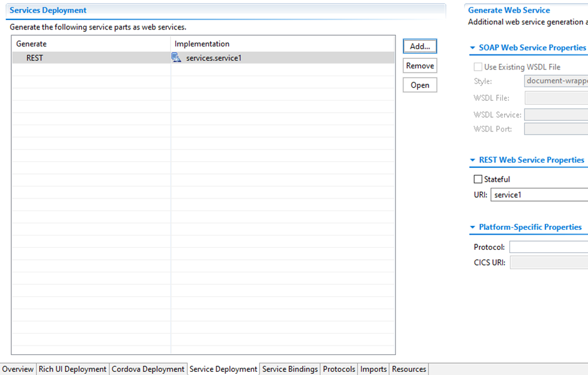Image resolution: width=588 pixels, height=375 pixels.
Task: Collapse REST Web Service Properties section
Action: pyautogui.click(x=472, y=160)
